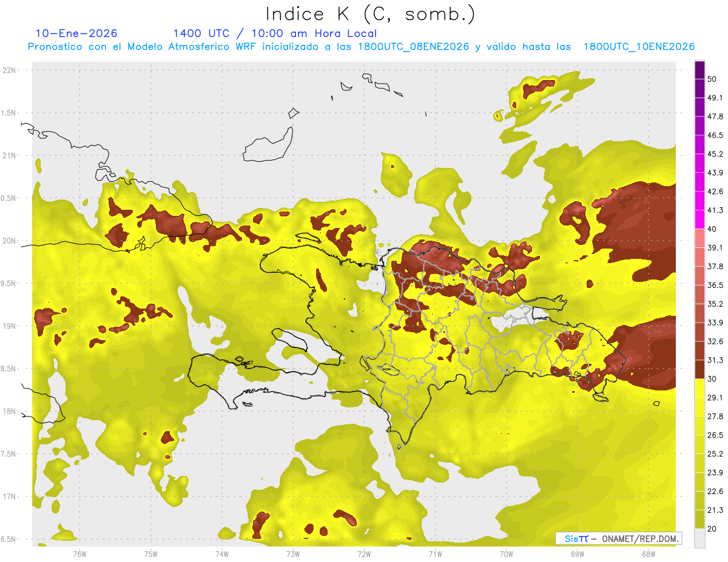
Task: Click colorbar value "46.5"
Action: tap(715, 135)
